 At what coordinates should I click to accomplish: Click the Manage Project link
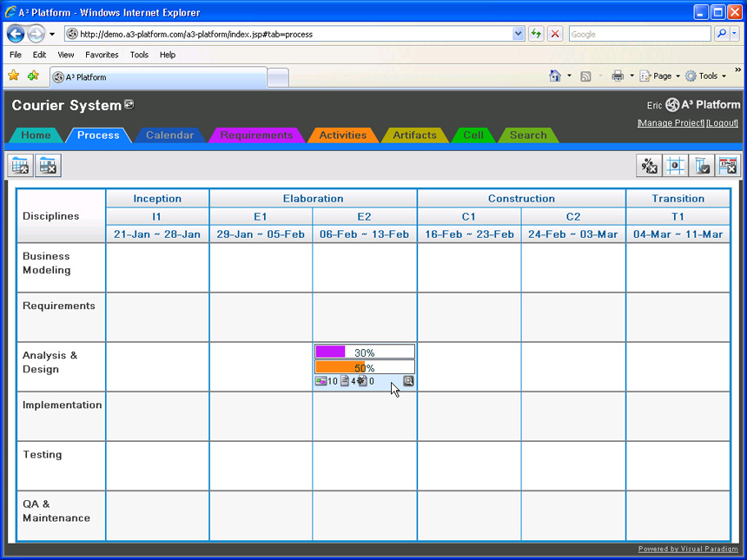click(670, 123)
